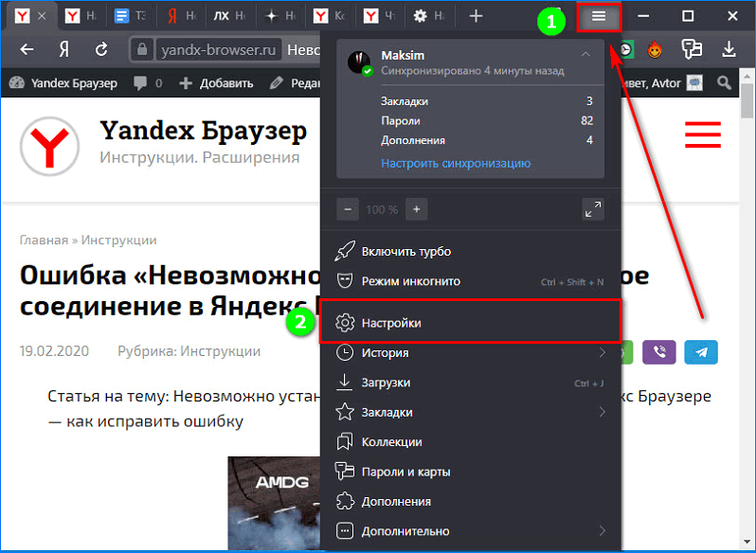Click the mask icon beside Режим инкогнито
Image resolution: width=756 pixels, height=553 pixels.
[344, 281]
